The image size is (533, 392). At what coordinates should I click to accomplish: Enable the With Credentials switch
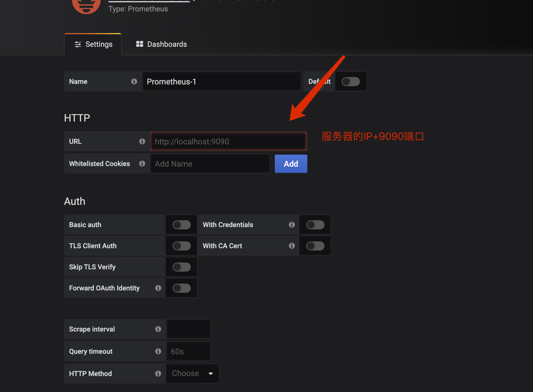click(315, 225)
